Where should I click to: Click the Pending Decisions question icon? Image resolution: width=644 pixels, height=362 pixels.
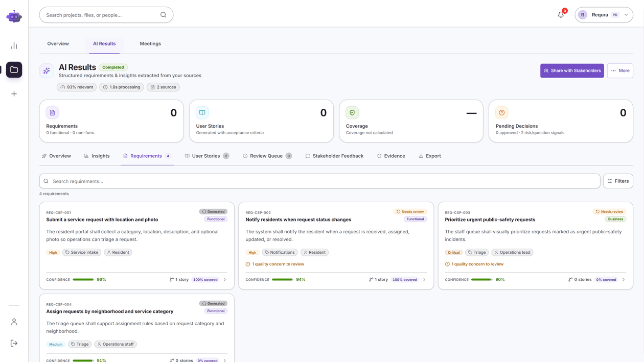pyautogui.click(x=502, y=112)
